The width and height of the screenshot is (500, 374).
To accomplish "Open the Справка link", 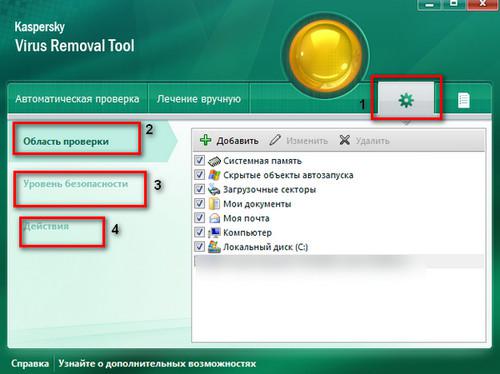I will [30, 363].
